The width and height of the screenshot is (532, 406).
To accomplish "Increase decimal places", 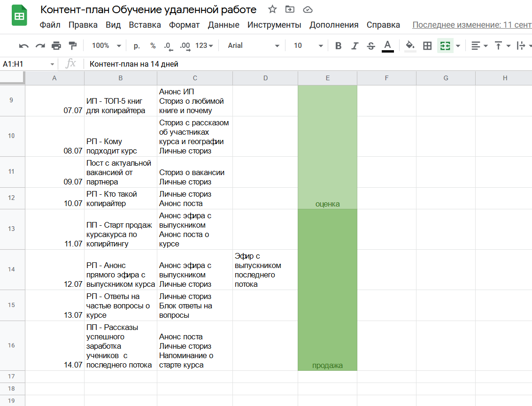I will coord(185,46).
